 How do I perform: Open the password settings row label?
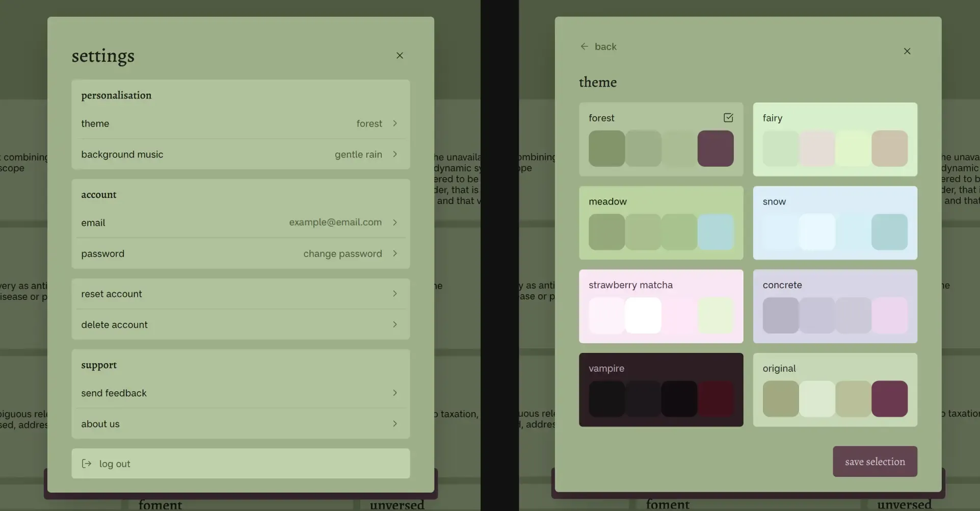click(x=102, y=253)
